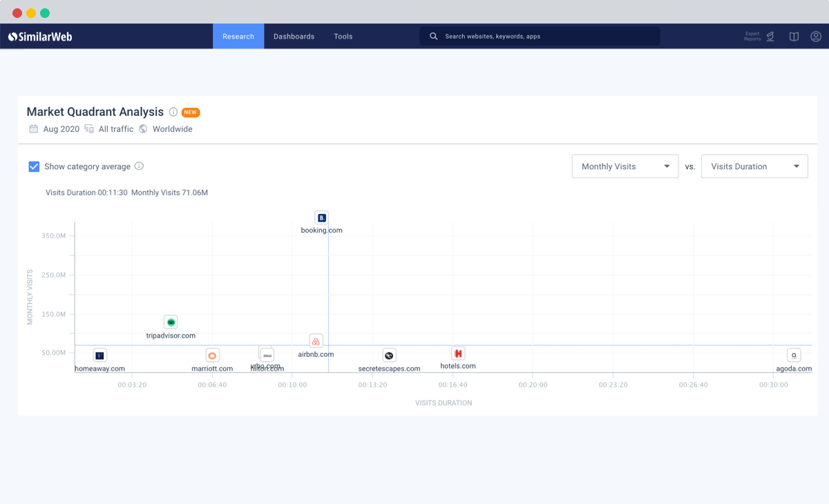Viewport: 829px width, 504px height.
Task: Click the secretescapes.com label
Action: tap(389, 369)
